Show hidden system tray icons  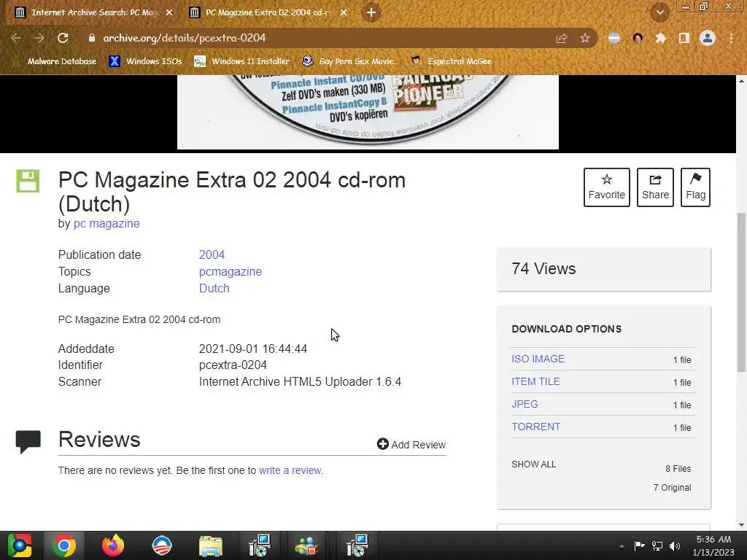click(622, 546)
